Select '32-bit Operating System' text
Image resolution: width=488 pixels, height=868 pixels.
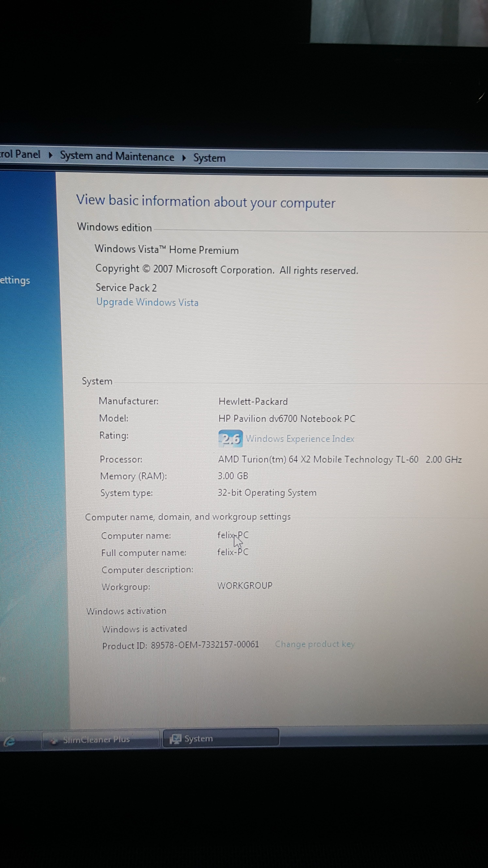click(267, 493)
